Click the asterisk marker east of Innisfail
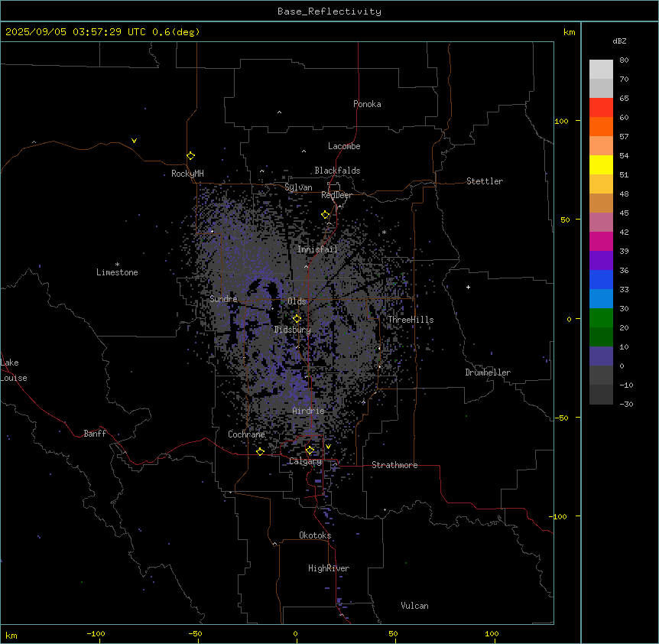Image resolution: width=659 pixels, height=644 pixels. 384,233
